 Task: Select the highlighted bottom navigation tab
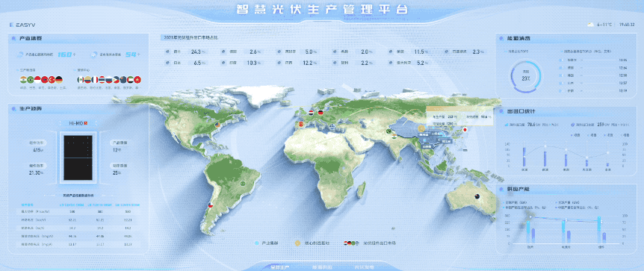(280, 267)
